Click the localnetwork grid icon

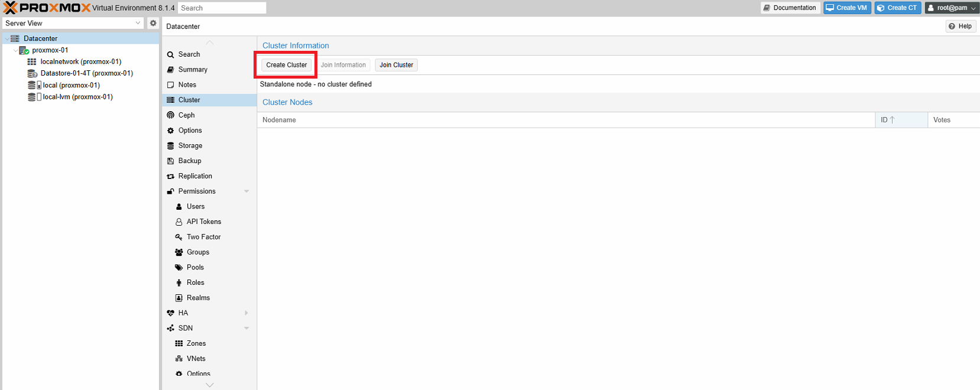click(32, 61)
